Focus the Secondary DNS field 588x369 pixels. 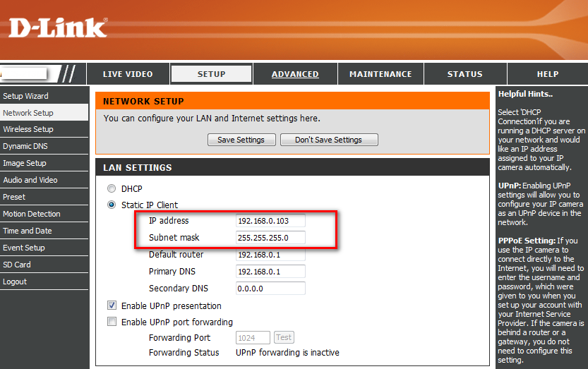tap(270, 288)
